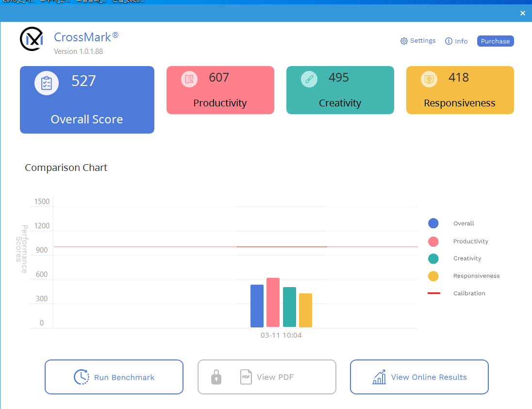Click the CrossMark logo icon
532x409 pixels.
pyautogui.click(x=32, y=39)
